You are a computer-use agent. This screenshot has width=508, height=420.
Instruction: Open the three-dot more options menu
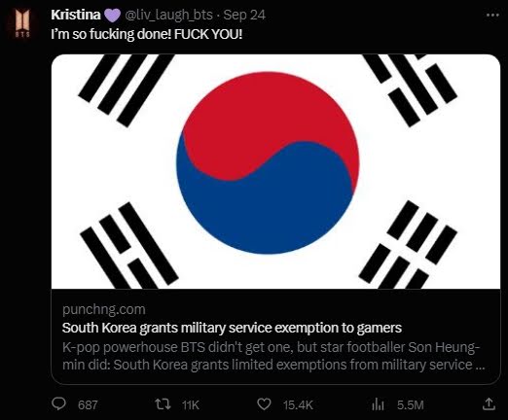click(492, 15)
